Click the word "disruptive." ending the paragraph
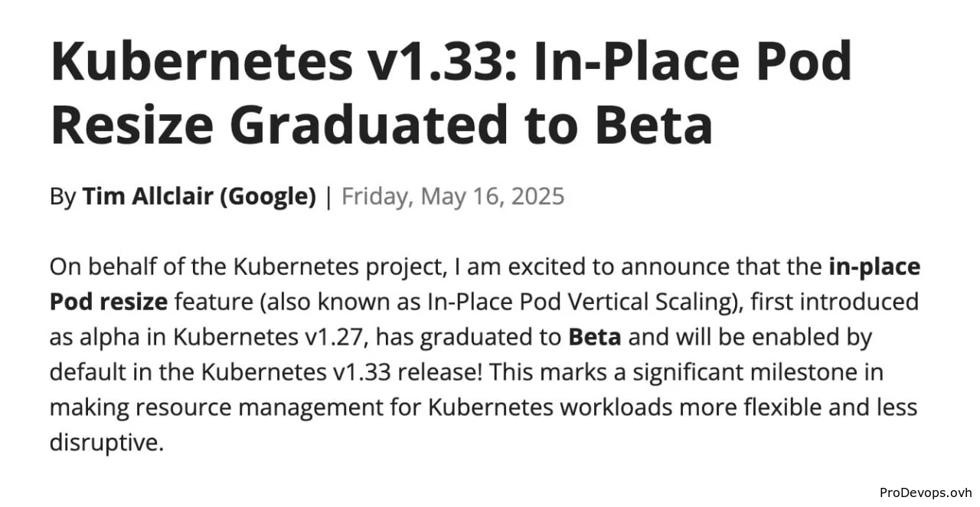The image size is (980, 507). tap(106, 442)
